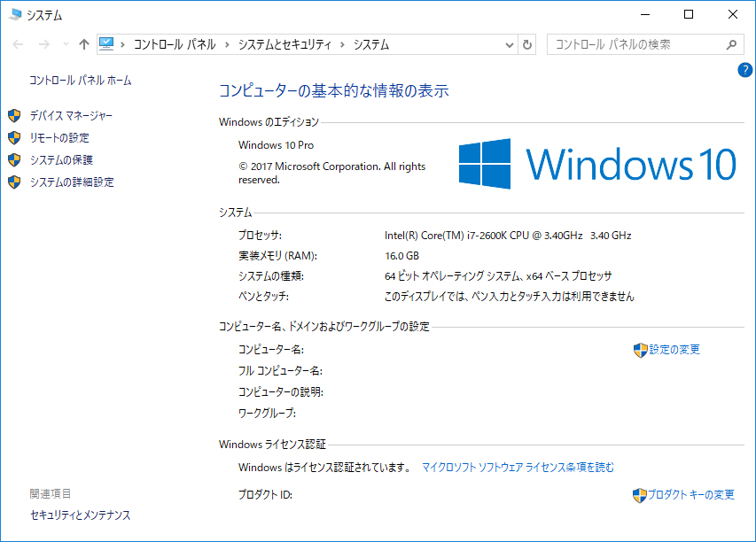Open address bar history dropdown
This screenshot has height=542, width=756.
[x=509, y=45]
